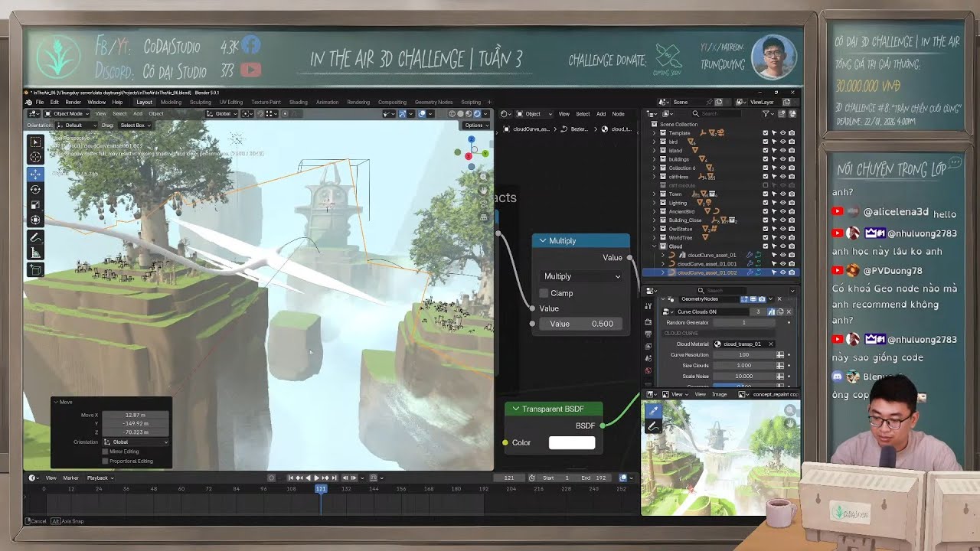Click the Blender logo menu icon

point(28,102)
